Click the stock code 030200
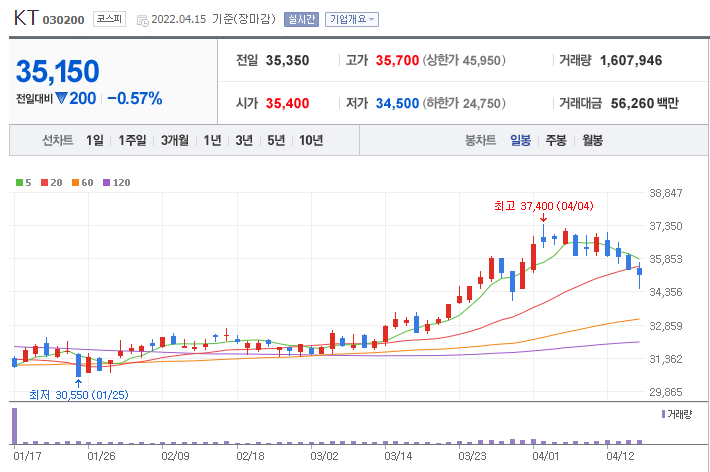This screenshot has height=472, width=710. [63, 20]
